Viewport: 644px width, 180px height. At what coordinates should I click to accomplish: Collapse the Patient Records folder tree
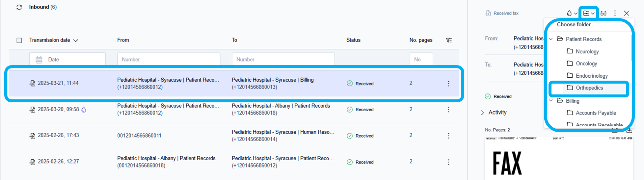coord(551,39)
